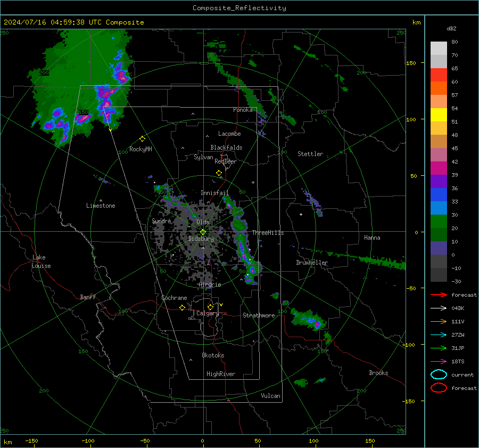
Task: Click the Okotoks label
Action: (213, 355)
